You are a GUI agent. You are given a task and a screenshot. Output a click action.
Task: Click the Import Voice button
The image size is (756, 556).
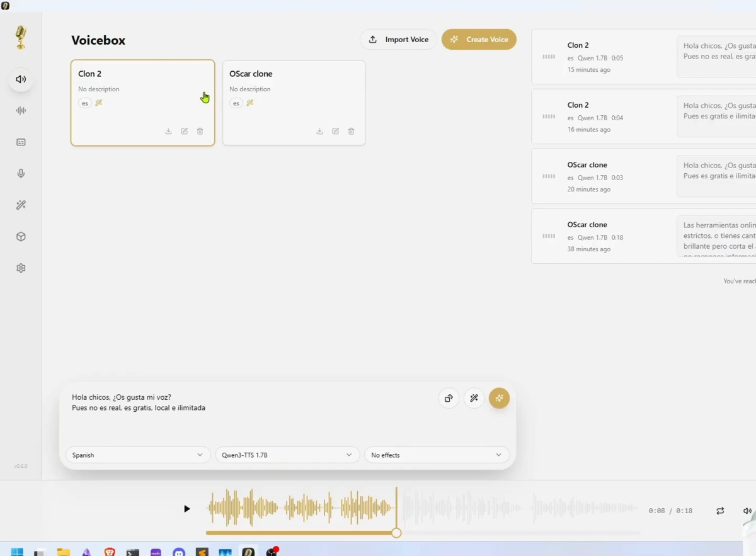pyautogui.click(x=398, y=40)
